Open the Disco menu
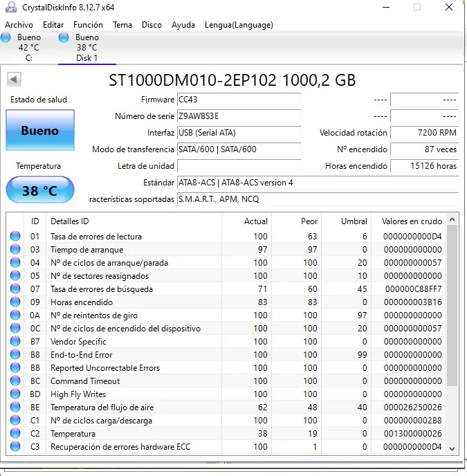 click(152, 25)
